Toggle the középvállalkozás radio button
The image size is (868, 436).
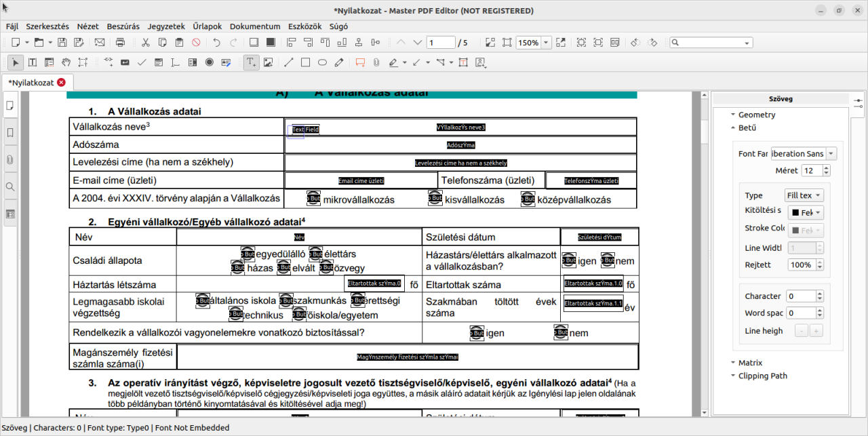[x=528, y=198]
